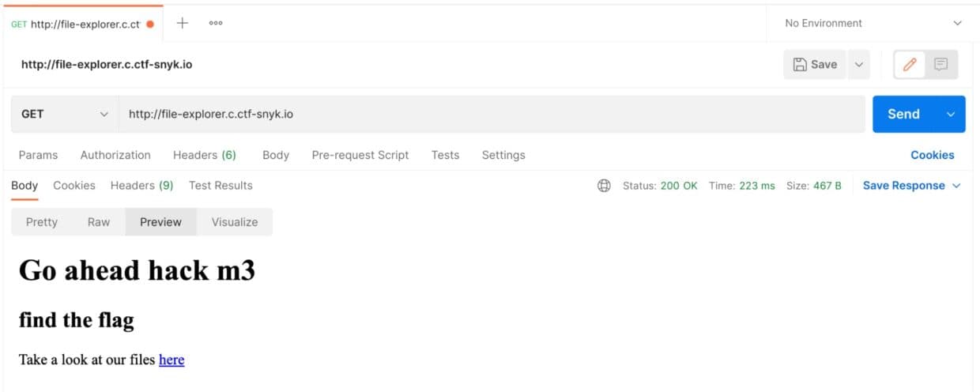
Task: Expand the Send button dropdown arrow
Action: tap(951, 114)
